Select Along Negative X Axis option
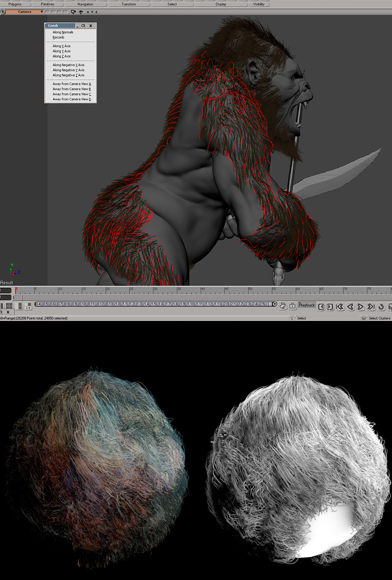Screen dimensions: 392x580 69,65
